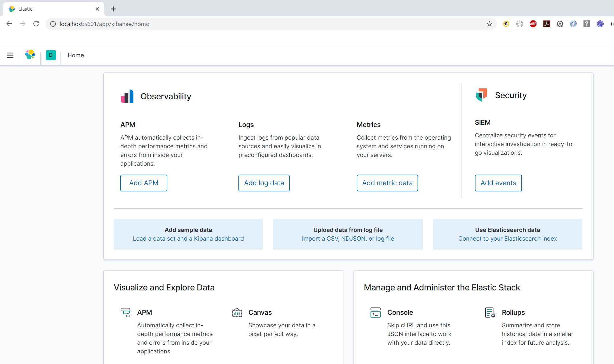Click the Security shield icon

481,95
